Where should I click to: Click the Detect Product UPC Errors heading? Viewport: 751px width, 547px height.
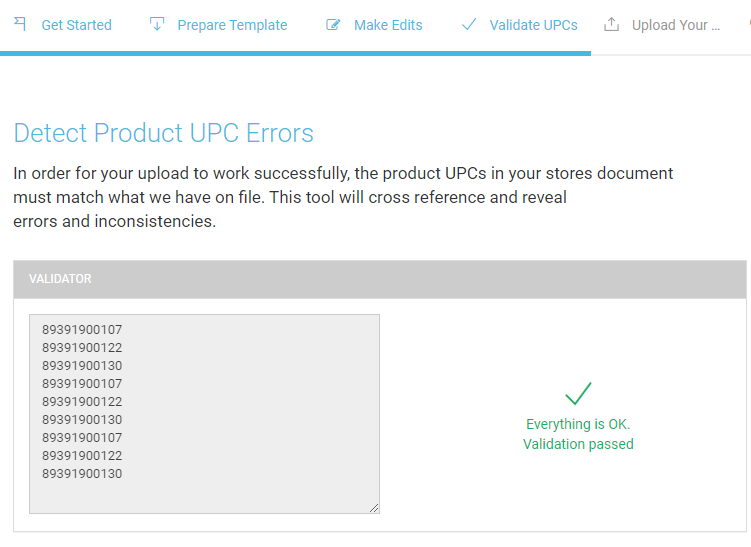pyautogui.click(x=163, y=133)
